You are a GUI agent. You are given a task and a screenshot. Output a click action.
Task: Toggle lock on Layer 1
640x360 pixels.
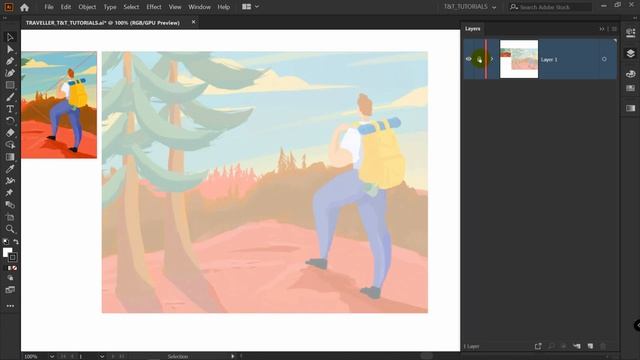[479, 60]
